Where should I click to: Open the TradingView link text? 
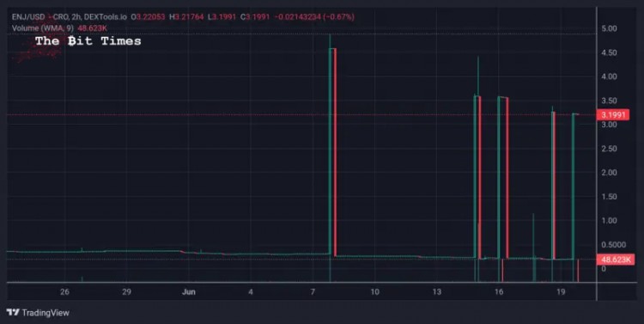tap(46, 313)
